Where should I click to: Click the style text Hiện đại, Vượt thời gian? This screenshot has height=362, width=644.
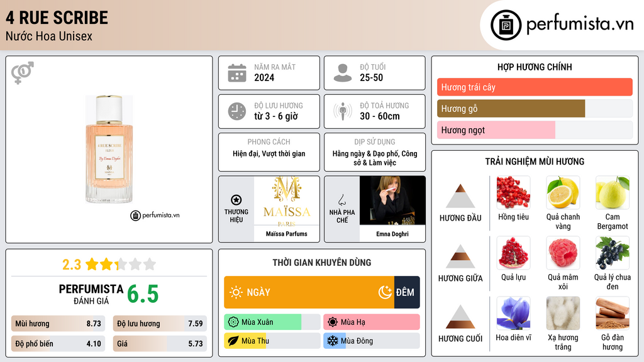[269, 154]
